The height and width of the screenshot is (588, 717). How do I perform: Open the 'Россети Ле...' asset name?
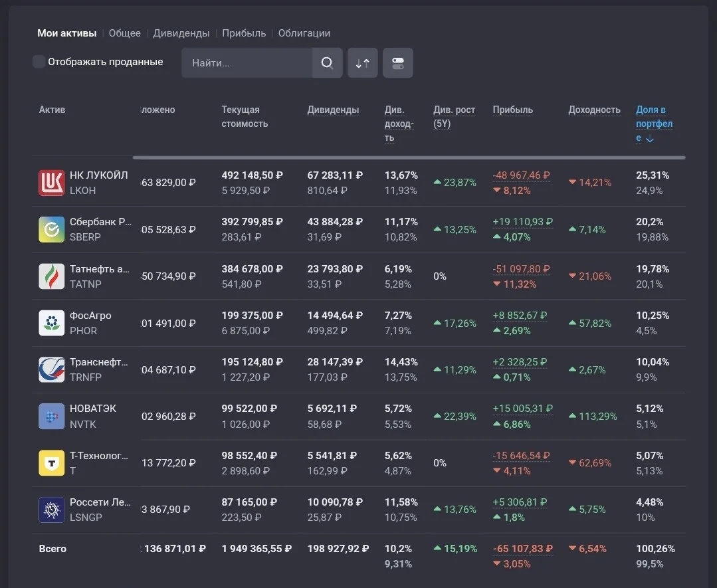pos(100,502)
